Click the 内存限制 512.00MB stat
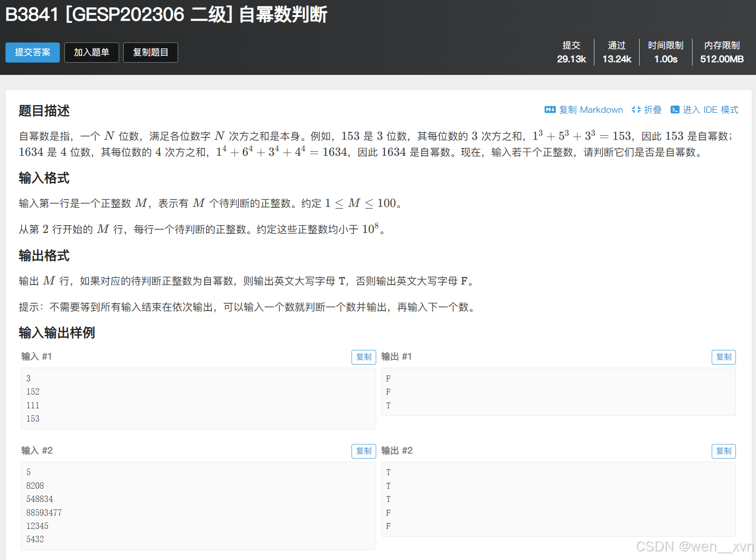 point(721,52)
